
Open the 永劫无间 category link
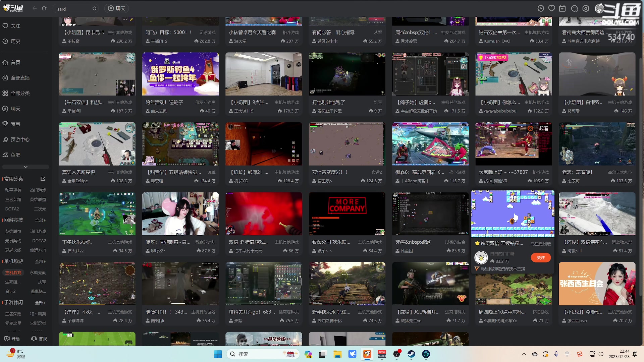(x=38, y=273)
